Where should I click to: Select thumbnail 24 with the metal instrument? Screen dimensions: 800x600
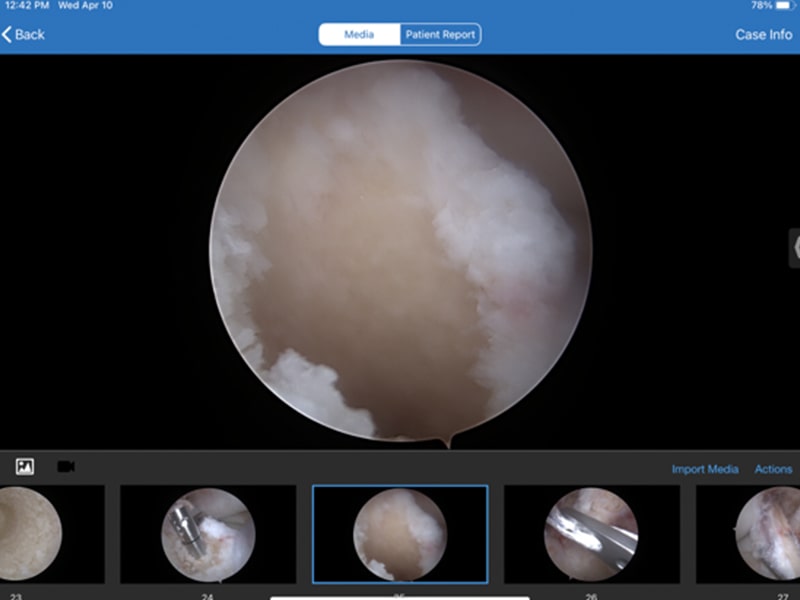pos(208,534)
